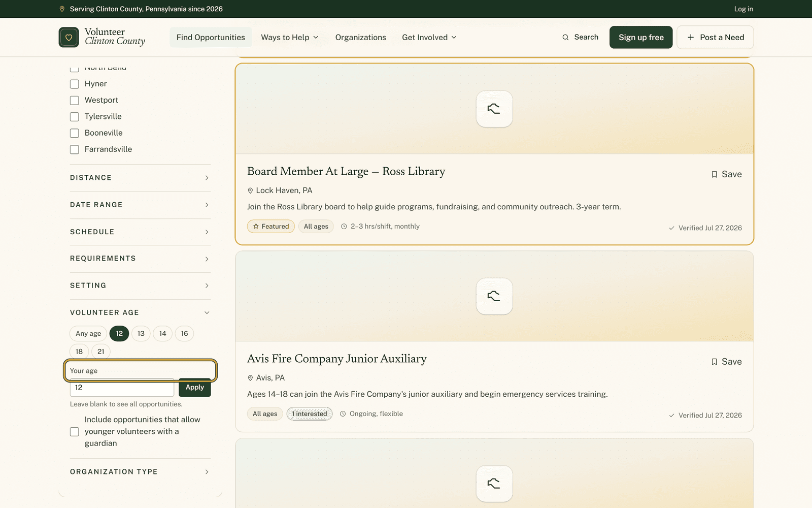Click the handshake placeholder icon on Ross Library card
The height and width of the screenshot is (508, 812).
[494, 109]
